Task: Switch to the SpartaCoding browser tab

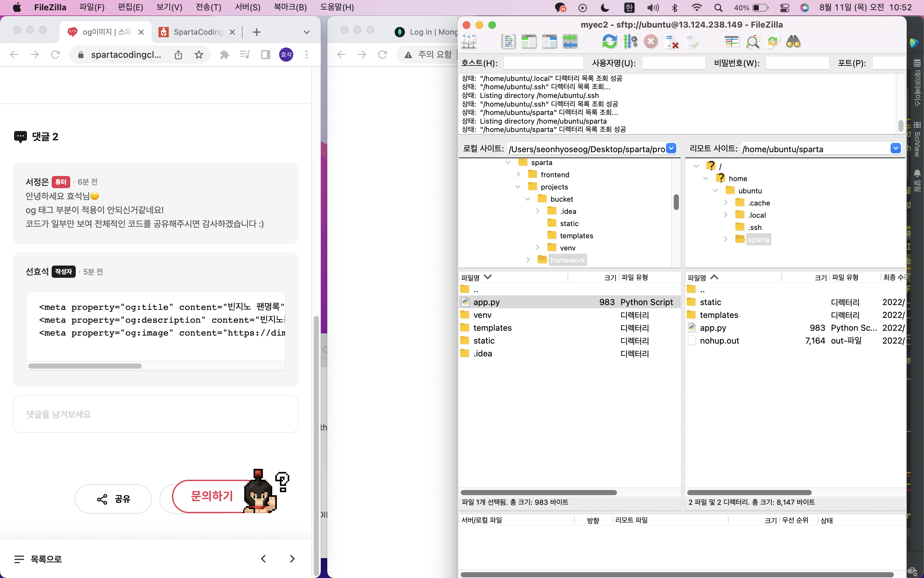Action: click(x=197, y=32)
